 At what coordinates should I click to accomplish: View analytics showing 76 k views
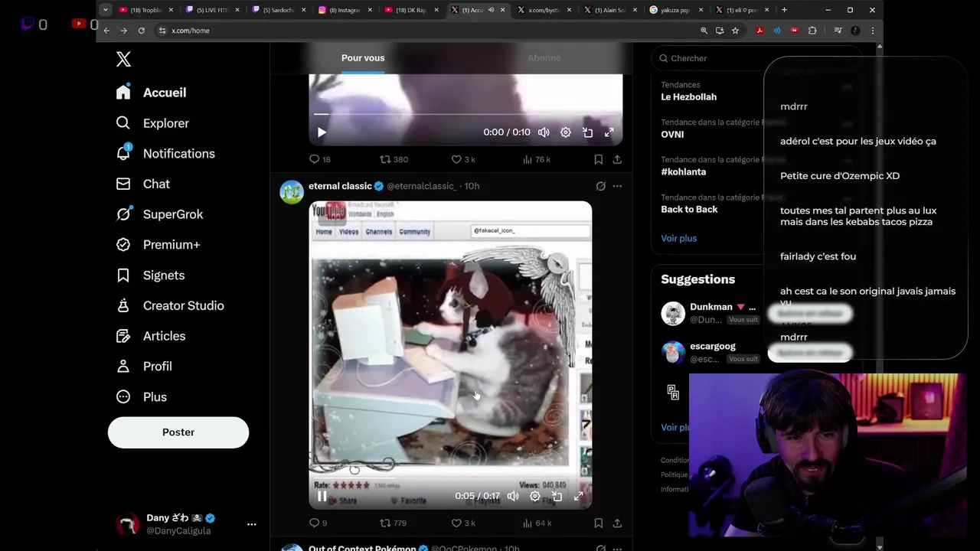coord(537,159)
